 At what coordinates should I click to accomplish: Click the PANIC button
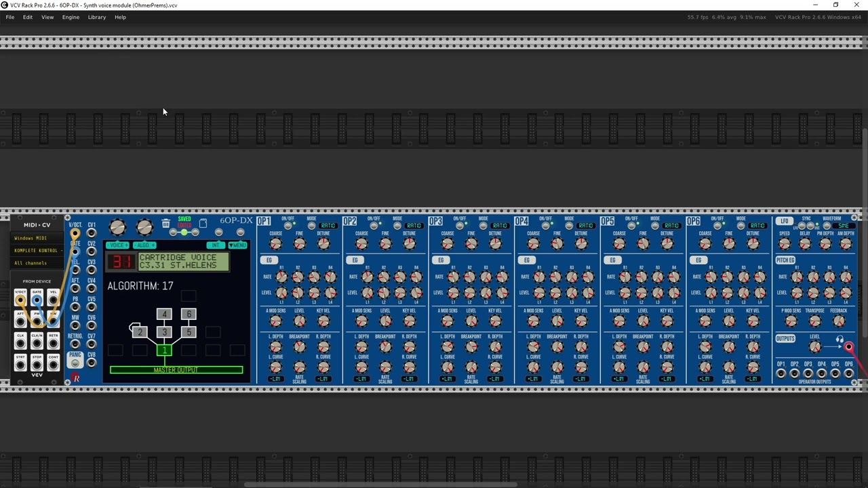tap(75, 363)
